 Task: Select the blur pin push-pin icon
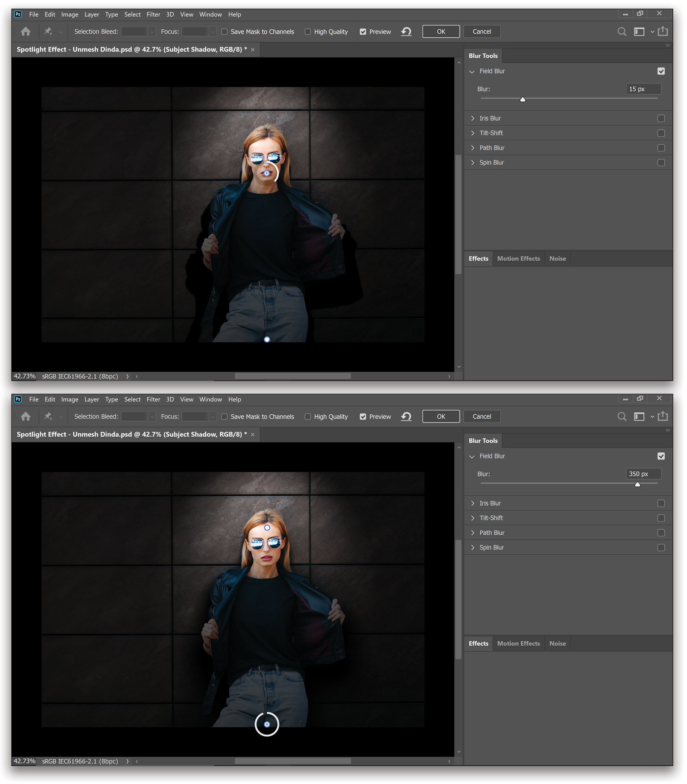48,31
